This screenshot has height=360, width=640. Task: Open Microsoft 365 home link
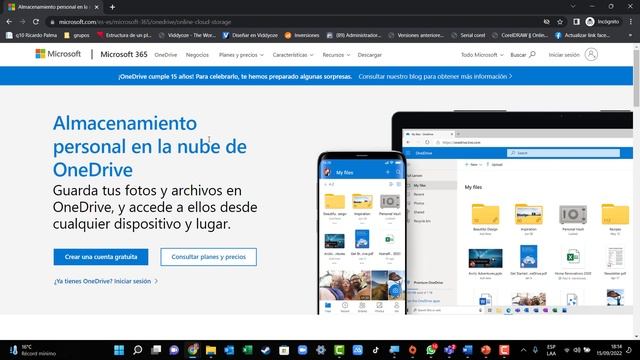tap(124, 54)
